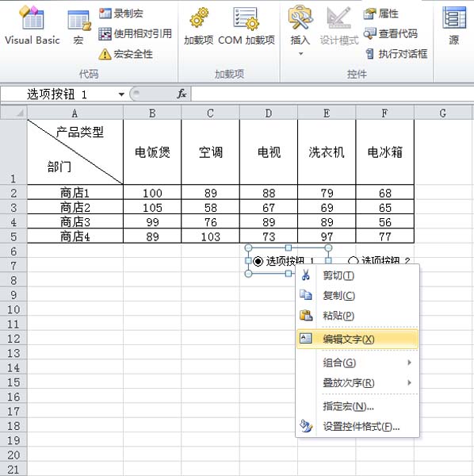Click 执行对话框 run dialog
The height and width of the screenshot is (476, 474).
point(396,54)
